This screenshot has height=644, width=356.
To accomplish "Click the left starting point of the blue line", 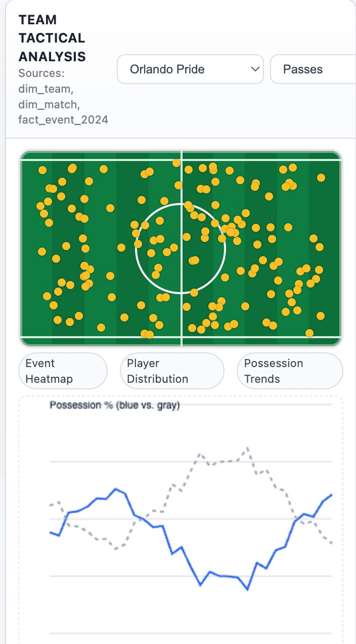I will point(51,532).
